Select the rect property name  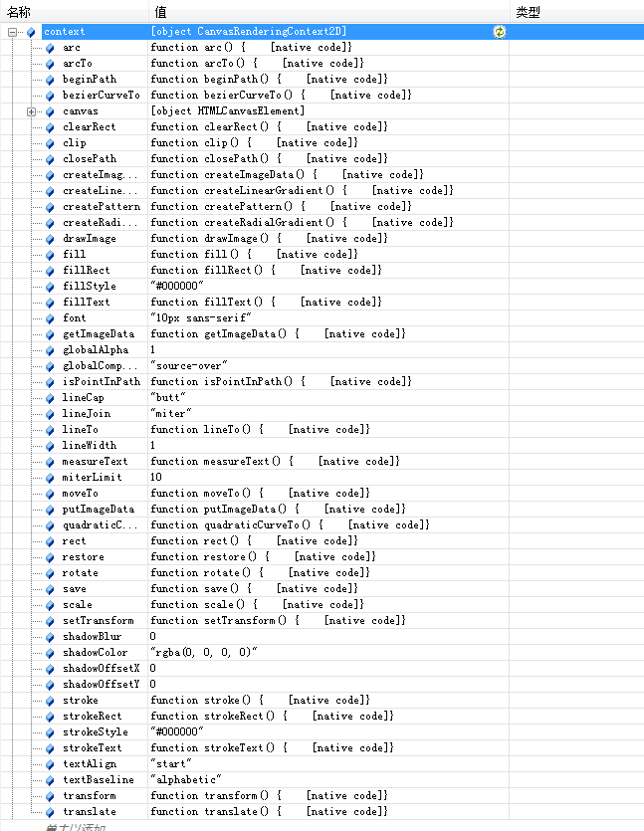click(x=75, y=541)
